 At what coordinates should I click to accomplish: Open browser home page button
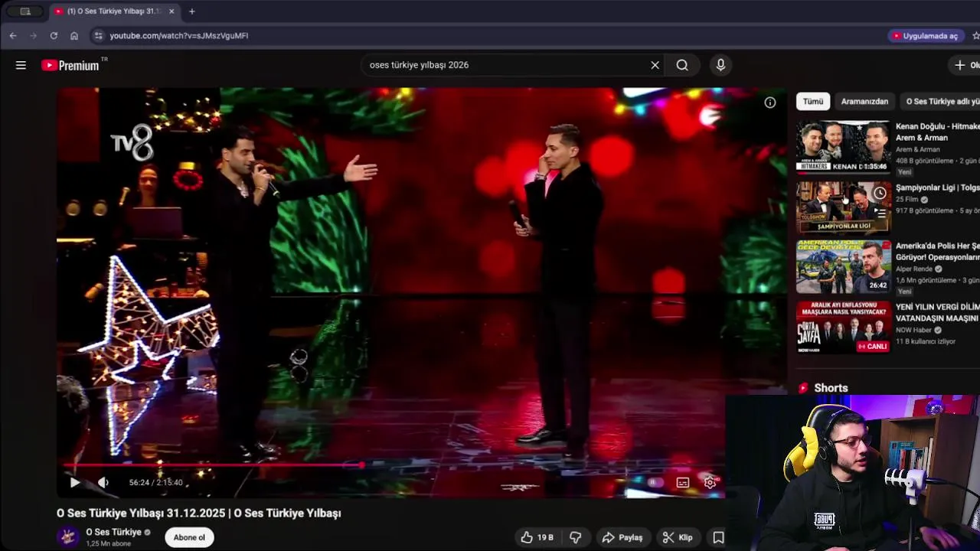click(74, 35)
